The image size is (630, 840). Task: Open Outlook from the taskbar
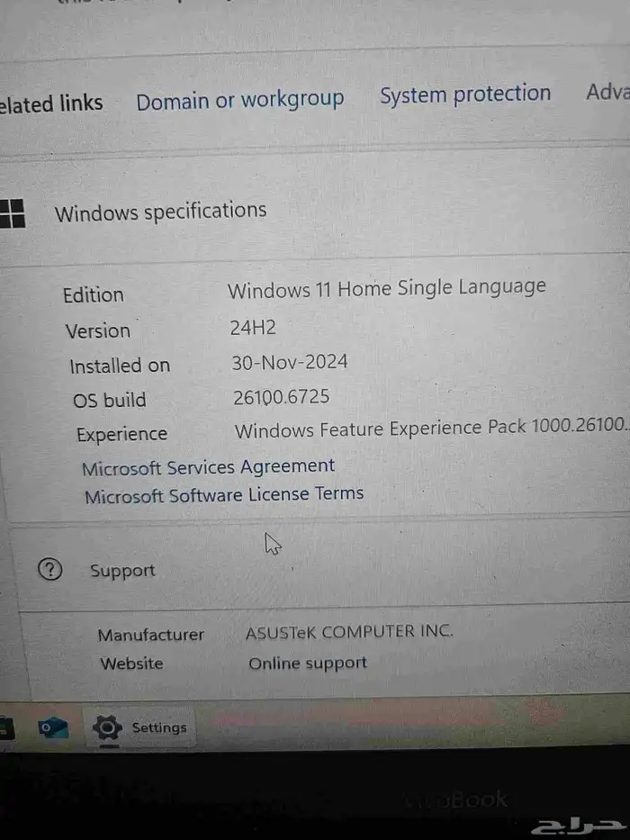(x=53, y=727)
